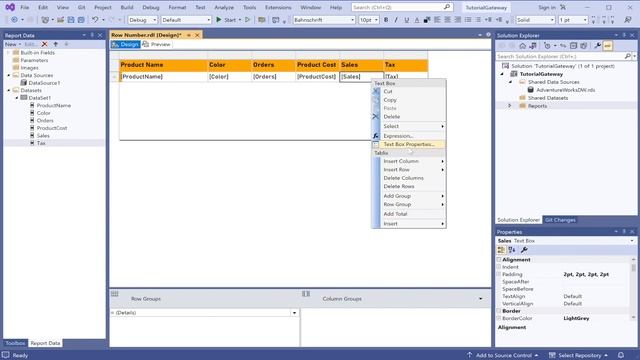Image resolution: width=640 pixels, height=360 pixels.
Task: Click Move Up arrow in Report Data toolbar
Action: [56, 44]
